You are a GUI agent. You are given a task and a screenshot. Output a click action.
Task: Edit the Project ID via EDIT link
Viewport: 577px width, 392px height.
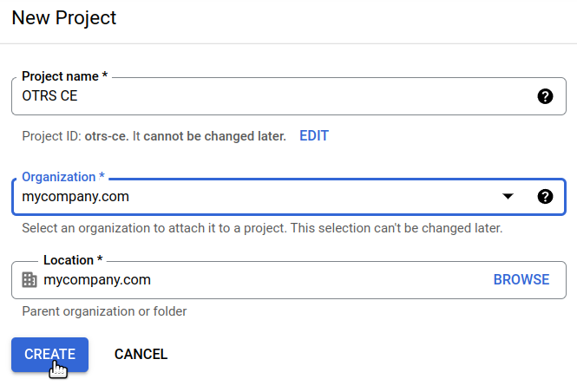(x=314, y=135)
